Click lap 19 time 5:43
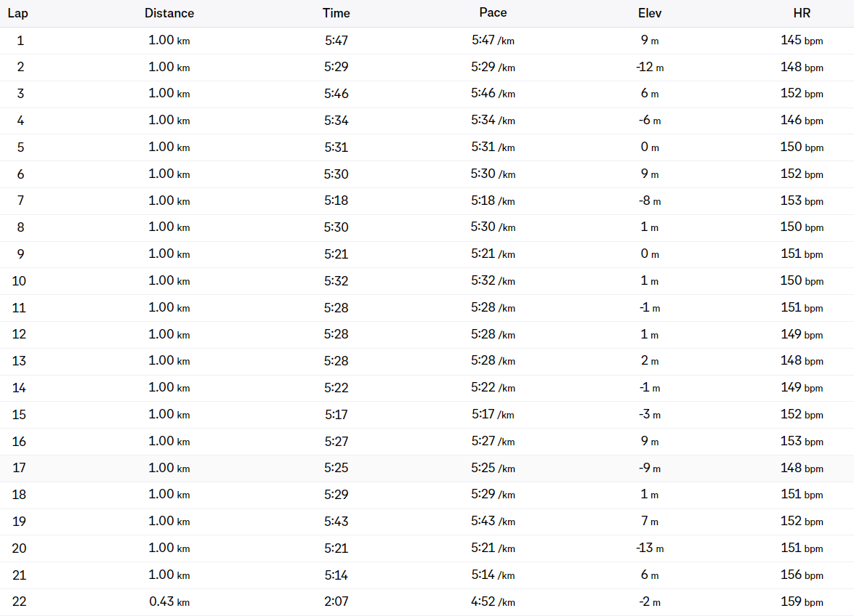This screenshot has width=854, height=616. click(336, 522)
